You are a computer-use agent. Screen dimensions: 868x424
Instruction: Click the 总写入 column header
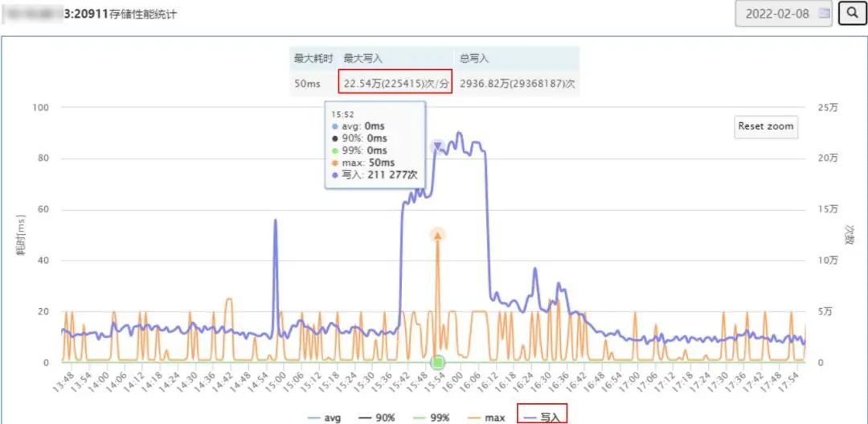pos(517,58)
